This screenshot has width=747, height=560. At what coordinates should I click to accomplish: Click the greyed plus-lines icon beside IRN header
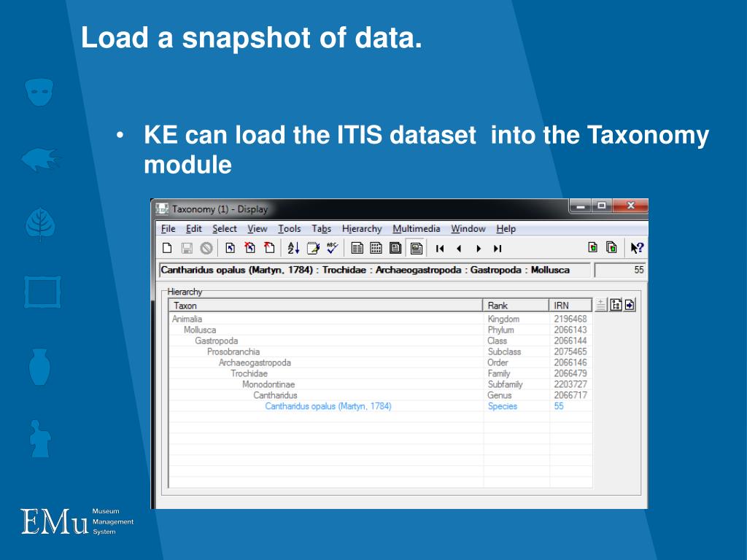[x=601, y=305]
